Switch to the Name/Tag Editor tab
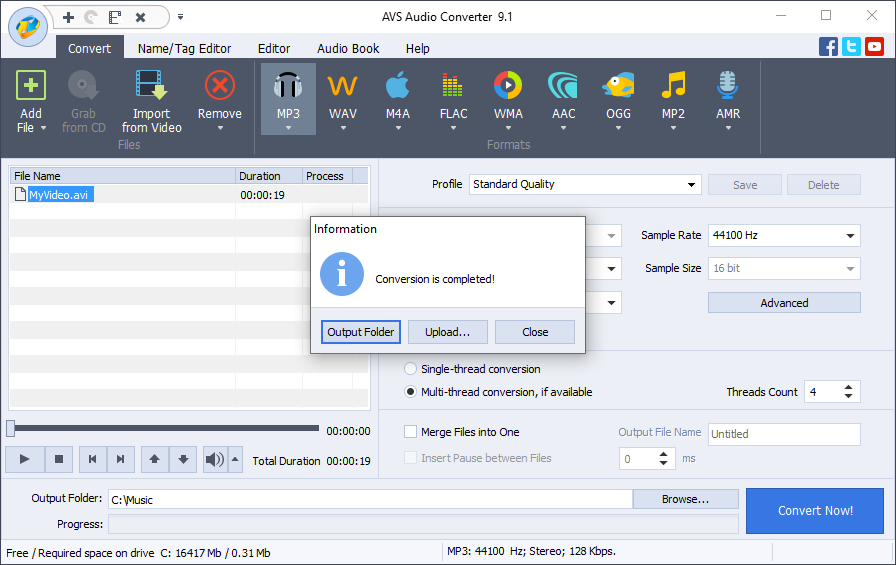 click(x=184, y=48)
